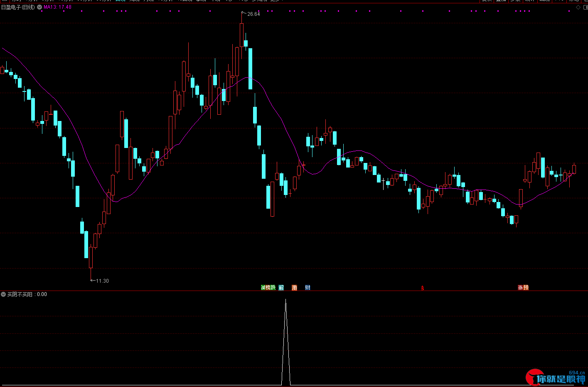The width and height of the screenshot is (588, 387).
Task: Open the 减 event marker below the chart
Action: (x=263, y=288)
